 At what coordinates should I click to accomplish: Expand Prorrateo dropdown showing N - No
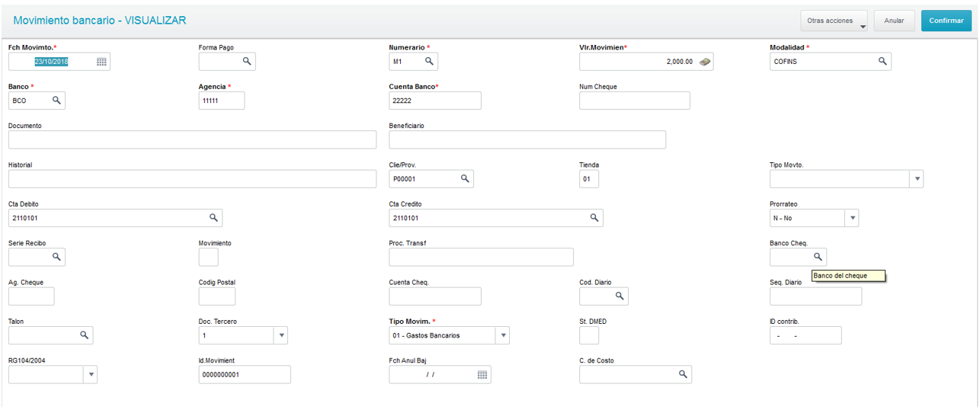[x=853, y=218]
